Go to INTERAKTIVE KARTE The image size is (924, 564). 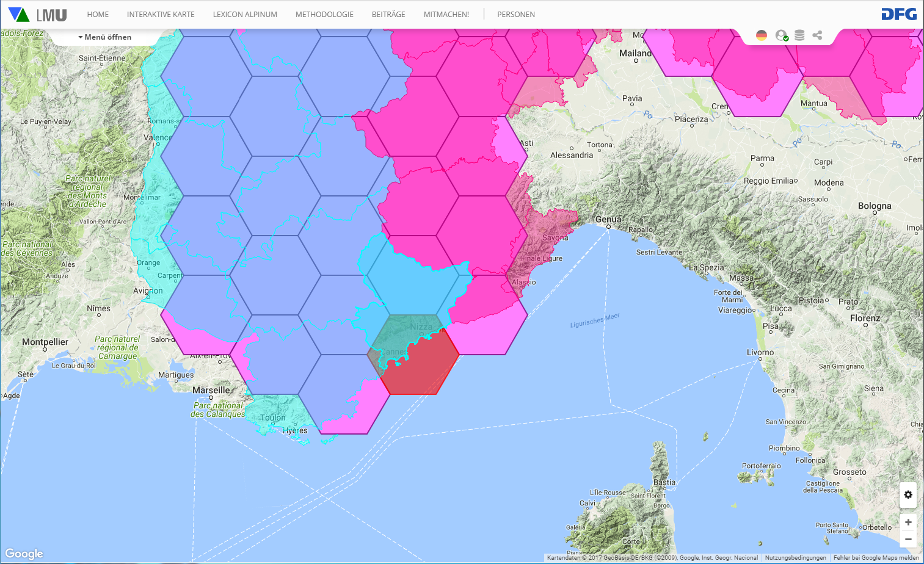(161, 15)
